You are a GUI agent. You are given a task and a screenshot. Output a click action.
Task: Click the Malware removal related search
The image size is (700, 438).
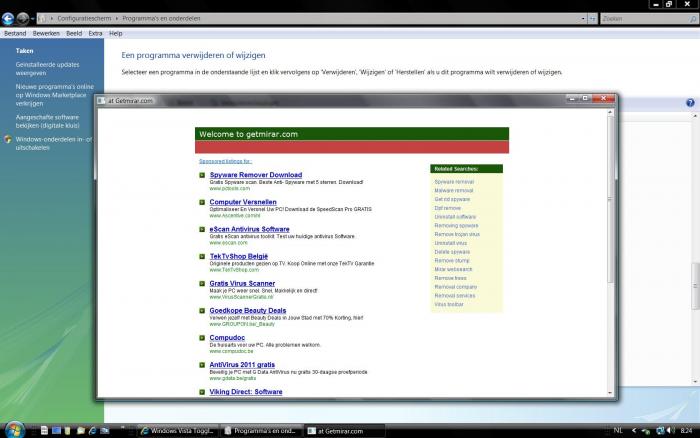pyautogui.click(x=454, y=191)
